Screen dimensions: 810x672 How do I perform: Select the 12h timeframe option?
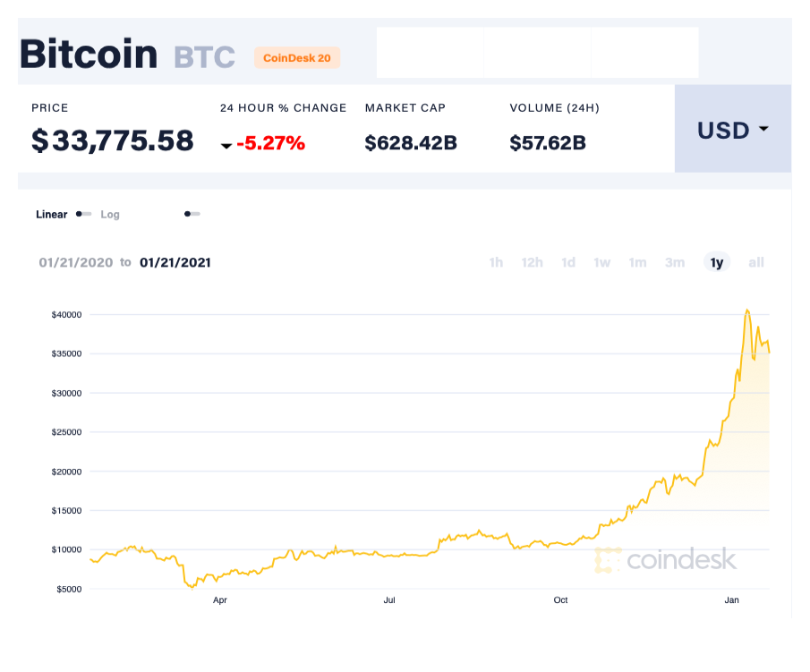pyautogui.click(x=532, y=262)
